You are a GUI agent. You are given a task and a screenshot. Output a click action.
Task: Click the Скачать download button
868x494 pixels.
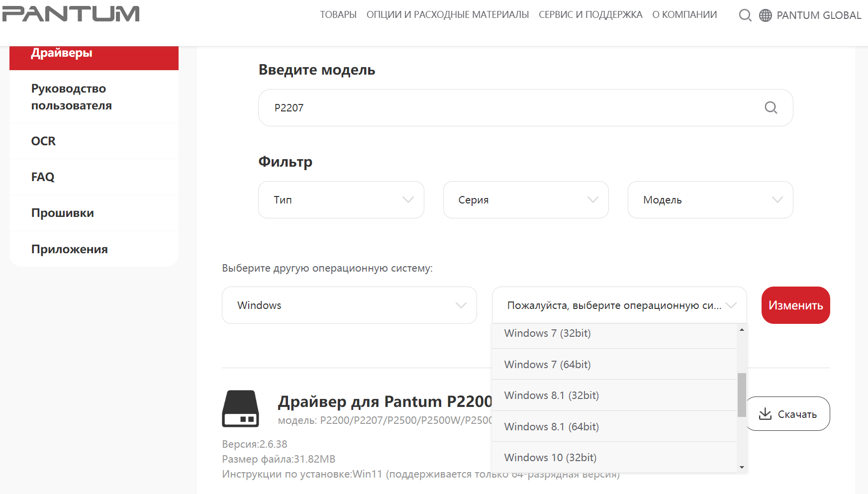coord(788,413)
